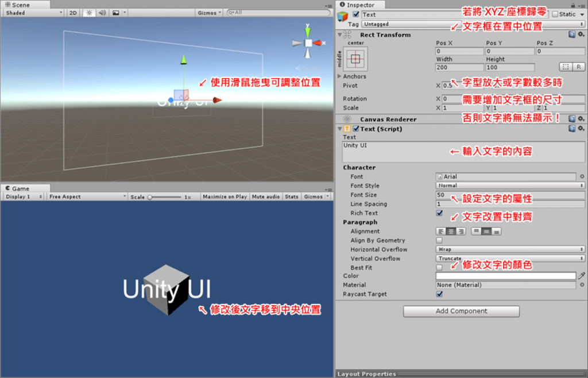Click the Unity UI text content box

pyautogui.click(x=463, y=152)
